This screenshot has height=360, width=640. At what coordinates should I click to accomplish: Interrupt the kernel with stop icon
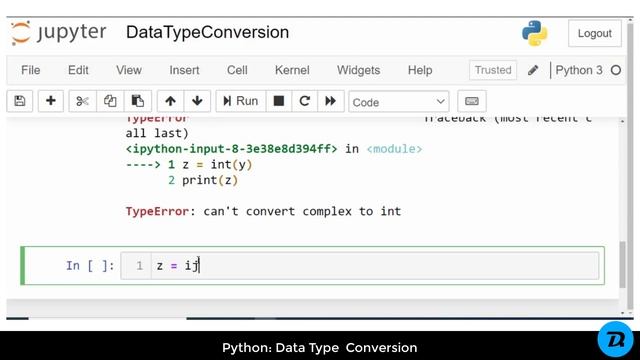coord(279,101)
